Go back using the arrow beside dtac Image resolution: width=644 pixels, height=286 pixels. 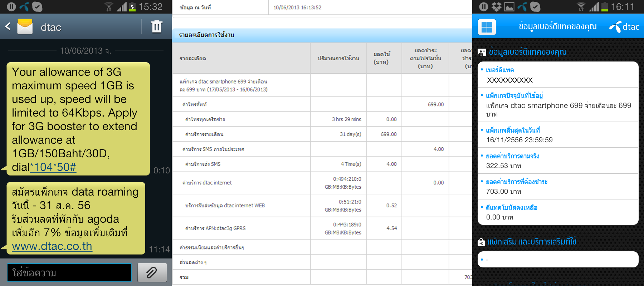pyautogui.click(x=8, y=26)
